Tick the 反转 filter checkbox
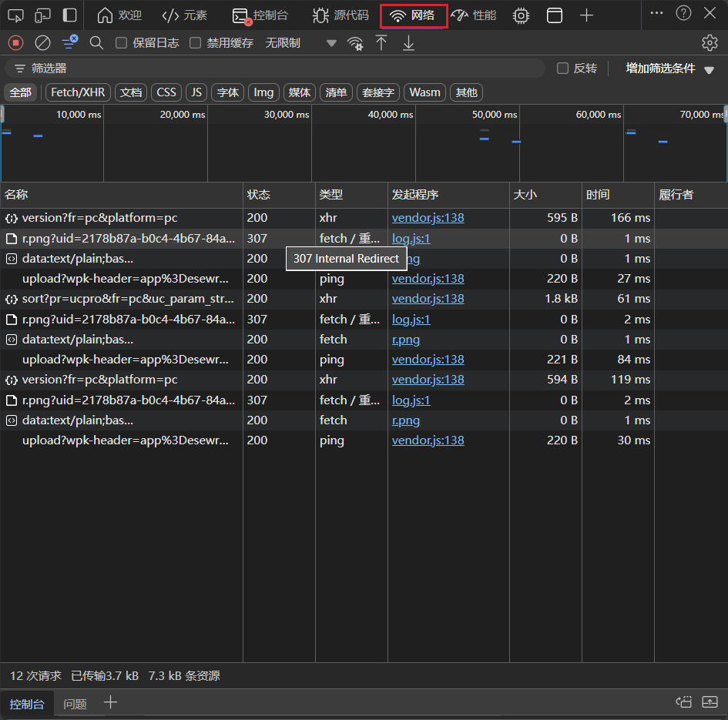Viewport: 728px width, 720px height. (x=563, y=69)
